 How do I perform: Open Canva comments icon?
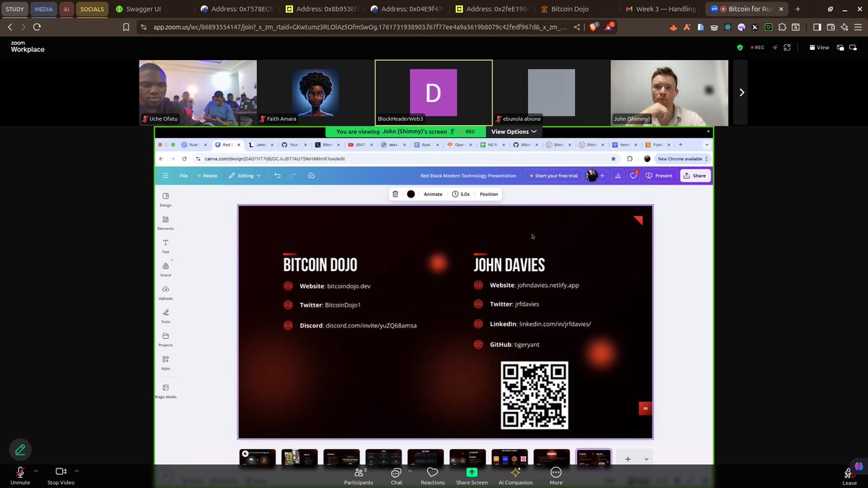point(633,176)
